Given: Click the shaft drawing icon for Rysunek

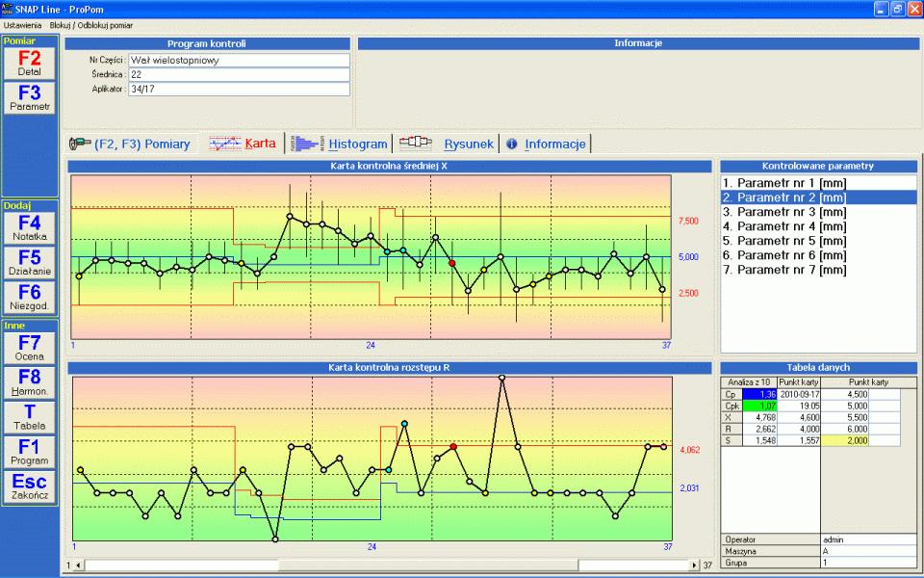Looking at the screenshot, I should (x=416, y=142).
